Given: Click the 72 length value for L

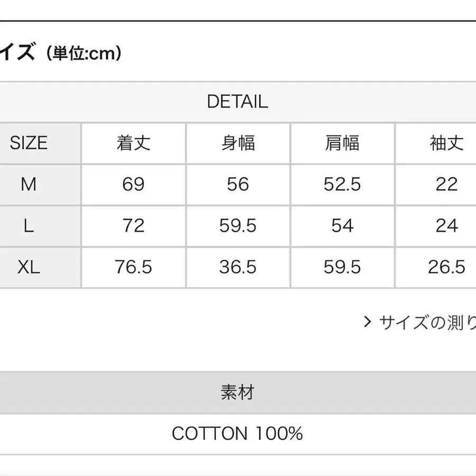Looking at the screenshot, I should point(133,226).
